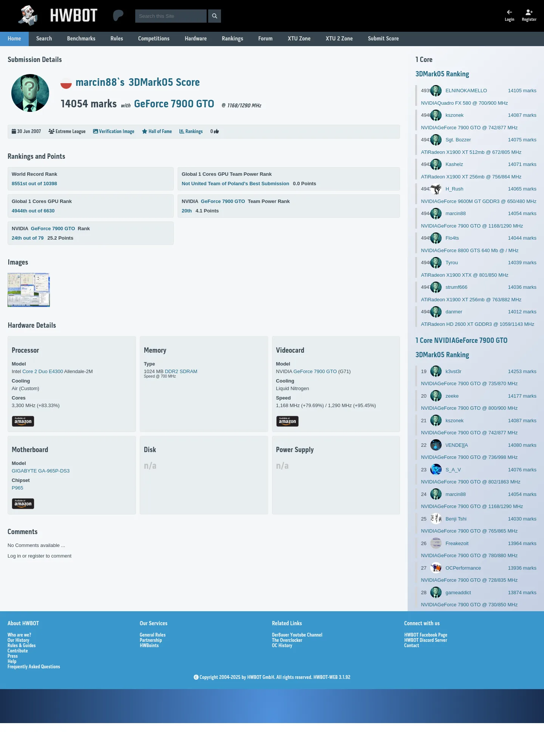Open the Rankings link in submission bar
This screenshot has height=756, width=544.
(x=191, y=132)
